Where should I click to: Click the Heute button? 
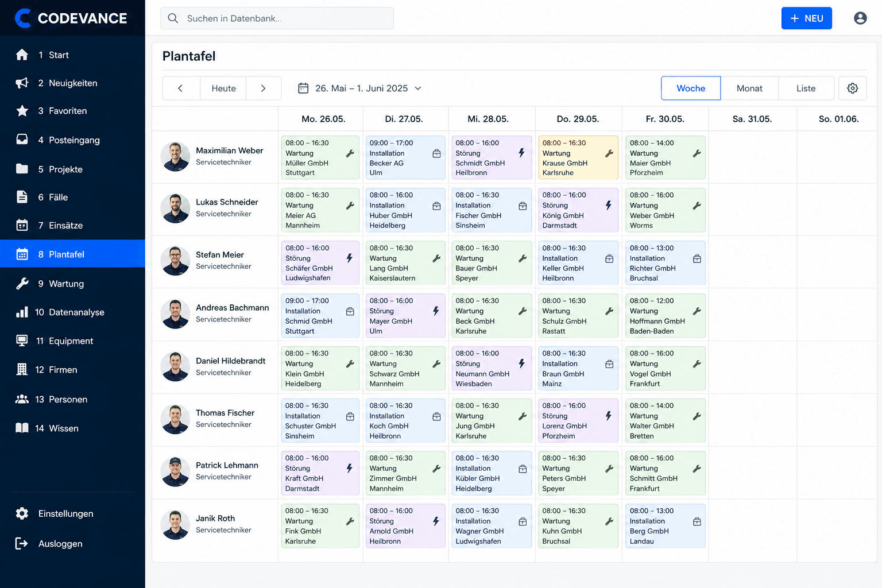click(223, 88)
